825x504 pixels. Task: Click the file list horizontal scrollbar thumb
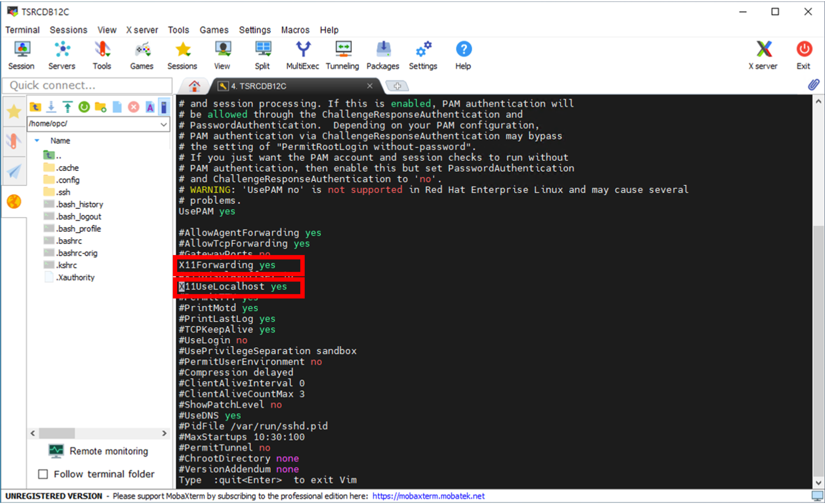[57, 433]
